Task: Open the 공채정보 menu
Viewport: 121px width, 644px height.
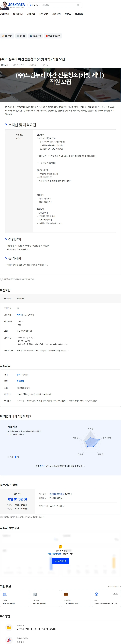Action: pos(31,14)
